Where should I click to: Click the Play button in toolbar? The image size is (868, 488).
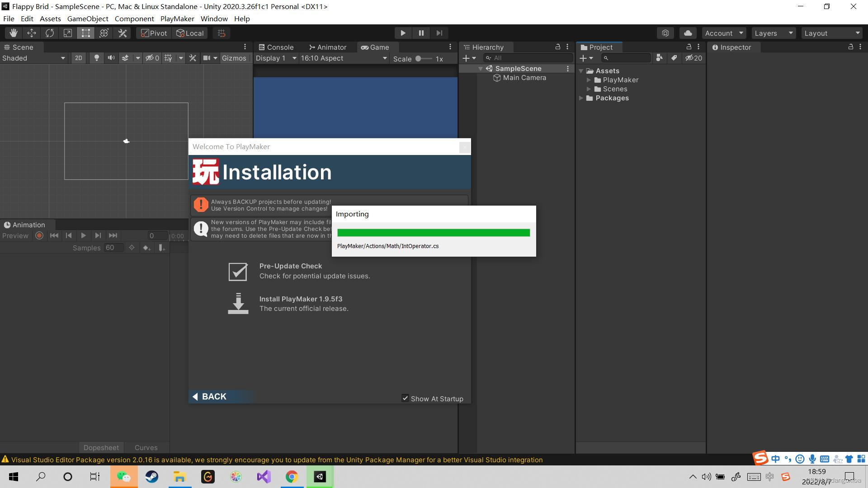[x=403, y=33]
